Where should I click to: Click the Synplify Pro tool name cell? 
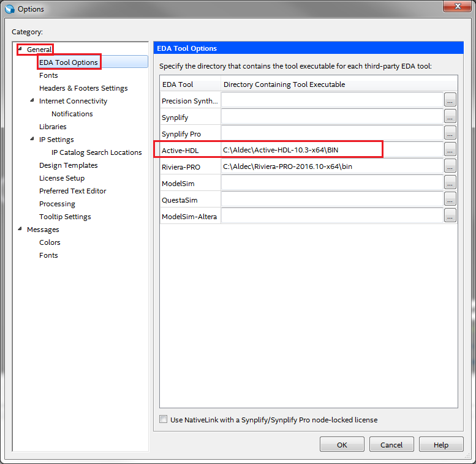tap(191, 133)
